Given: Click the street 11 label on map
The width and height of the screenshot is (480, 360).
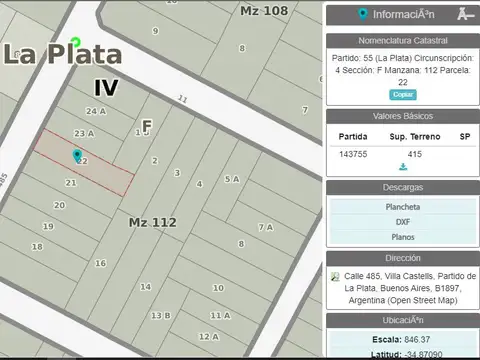Looking at the screenshot, I should coord(182,99).
